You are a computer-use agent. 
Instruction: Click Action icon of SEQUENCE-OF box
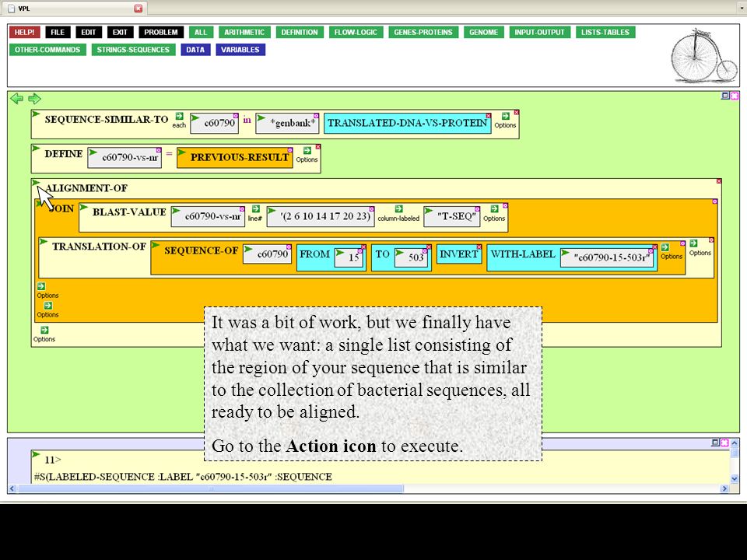tap(156, 245)
